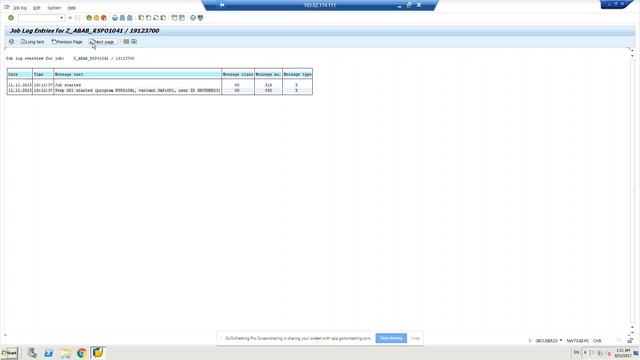640x360 pixels.
Task: Open the GKCUSER23 system info dropdown
Action: [x=561, y=340]
